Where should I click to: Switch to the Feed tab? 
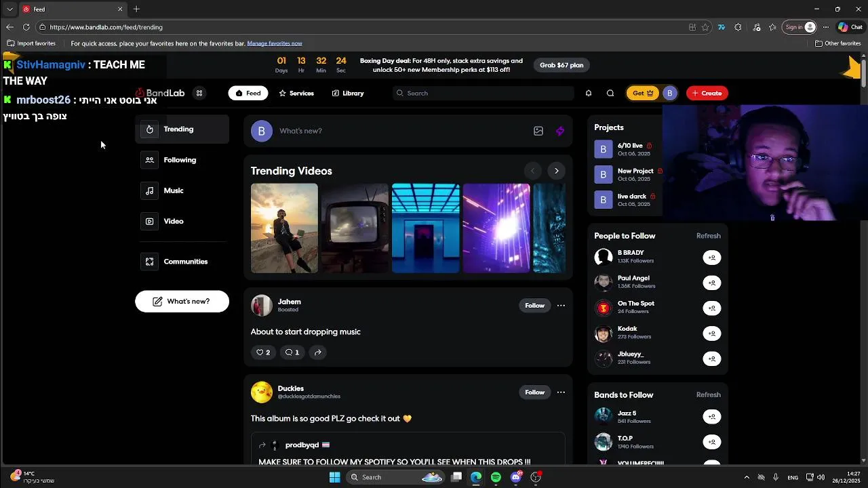[248, 93]
